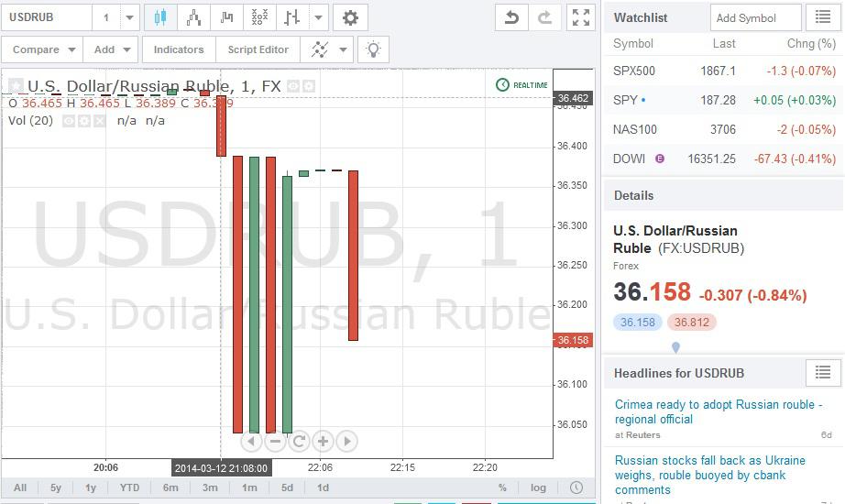Select the point and figure chart icon
The width and height of the screenshot is (845, 504).
coord(259,17)
